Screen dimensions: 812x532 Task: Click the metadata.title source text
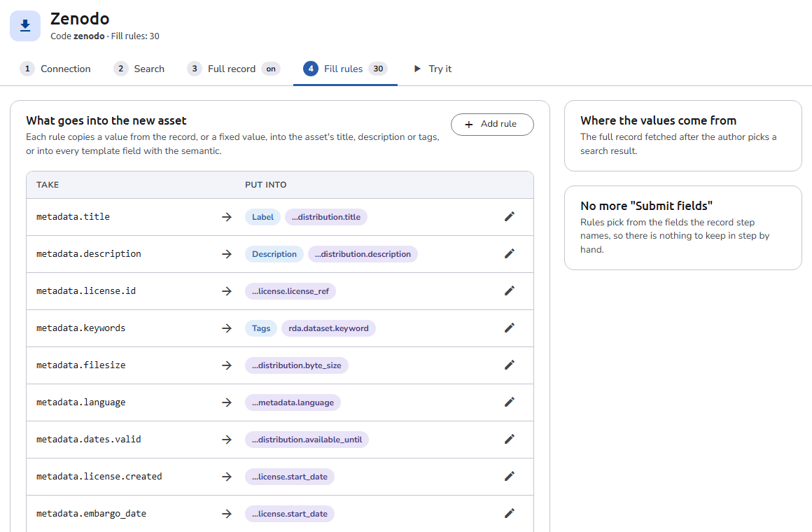coord(73,216)
